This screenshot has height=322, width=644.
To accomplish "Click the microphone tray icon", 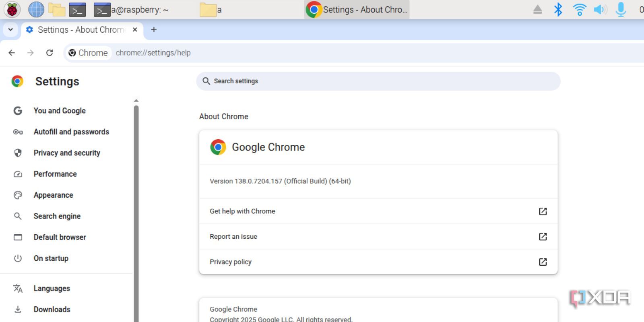I will (621, 9).
